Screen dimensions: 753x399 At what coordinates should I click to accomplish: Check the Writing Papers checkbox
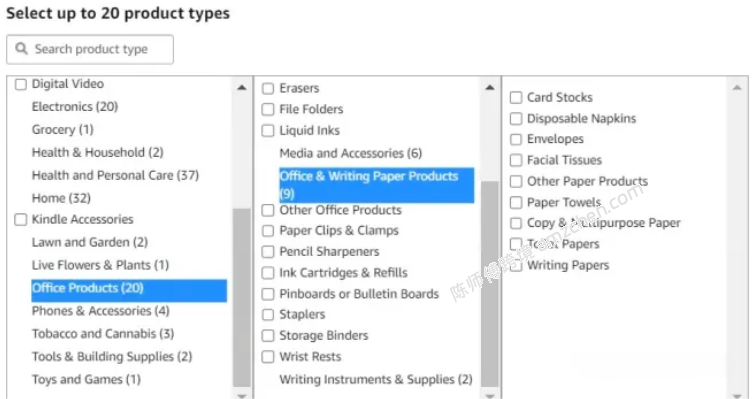516,266
